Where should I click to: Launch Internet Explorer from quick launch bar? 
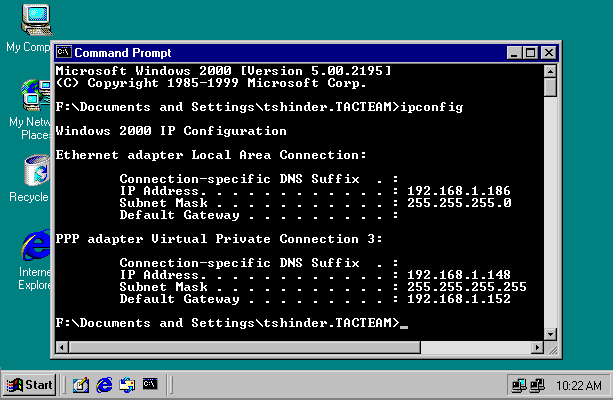104,384
